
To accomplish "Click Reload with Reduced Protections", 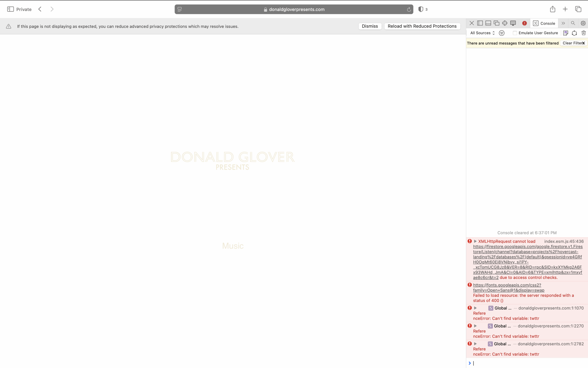I will click(422, 26).
